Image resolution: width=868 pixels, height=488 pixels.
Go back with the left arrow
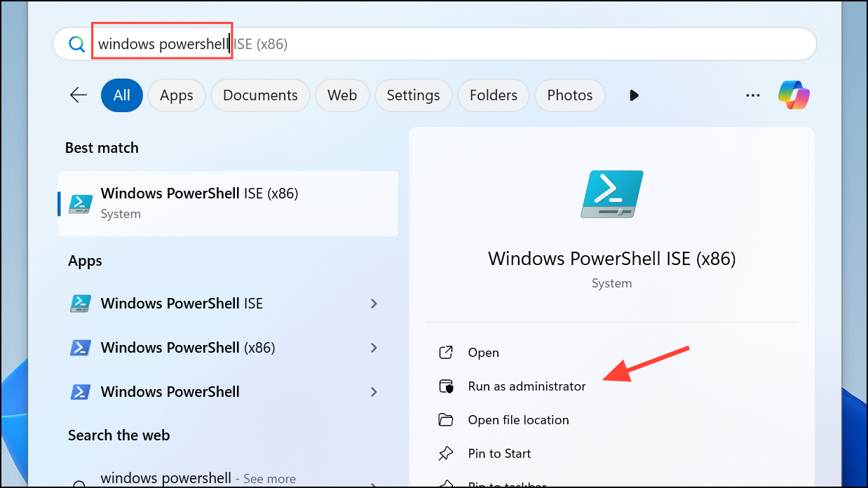pos(78,95)
